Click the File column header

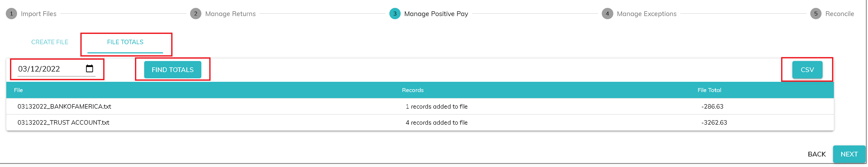(x=19, y=90)
